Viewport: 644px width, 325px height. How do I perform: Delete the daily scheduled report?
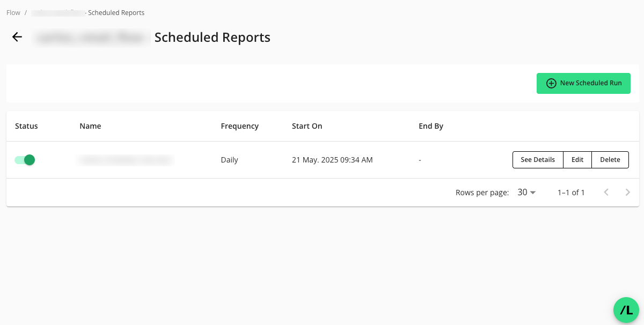(x=610, y=160)
